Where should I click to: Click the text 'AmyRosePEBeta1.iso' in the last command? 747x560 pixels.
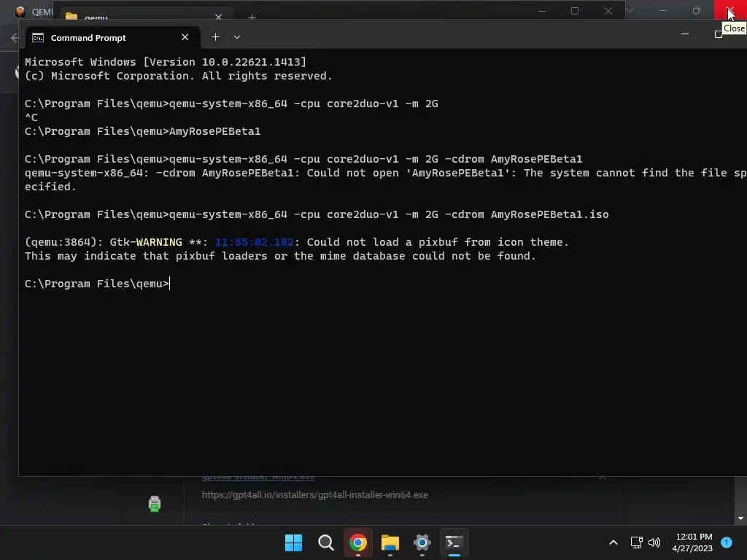[550, 214]
